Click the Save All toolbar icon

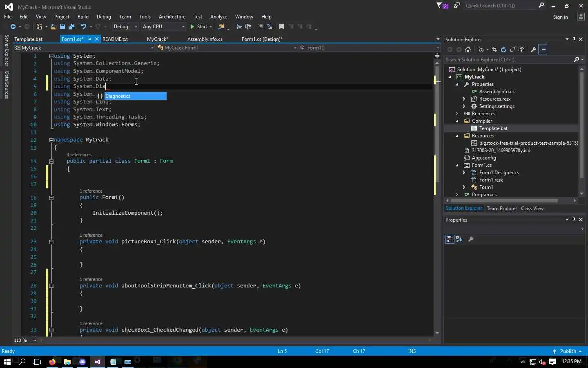coord(71,27)
